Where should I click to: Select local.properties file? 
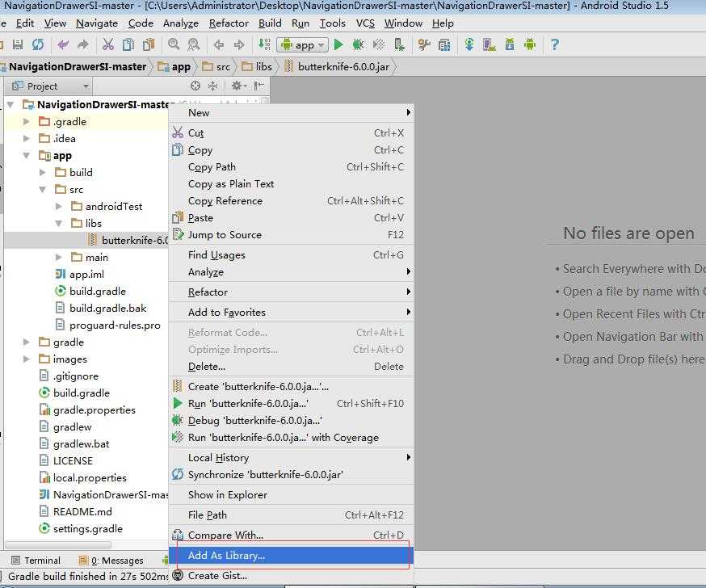[83, 477]
